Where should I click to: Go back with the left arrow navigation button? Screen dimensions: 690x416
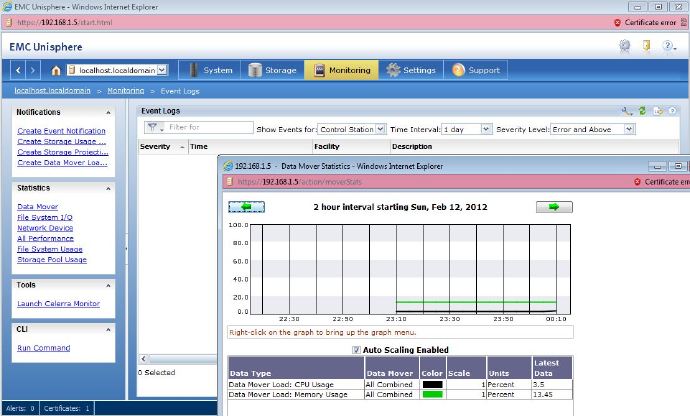tap(18, 70)
